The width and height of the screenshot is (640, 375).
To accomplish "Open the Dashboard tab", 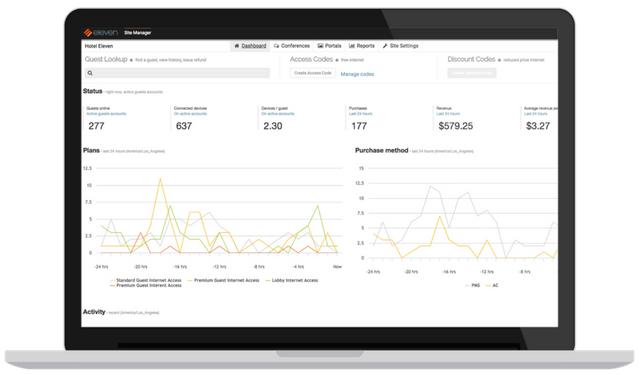I will click(x=250, y=46).
